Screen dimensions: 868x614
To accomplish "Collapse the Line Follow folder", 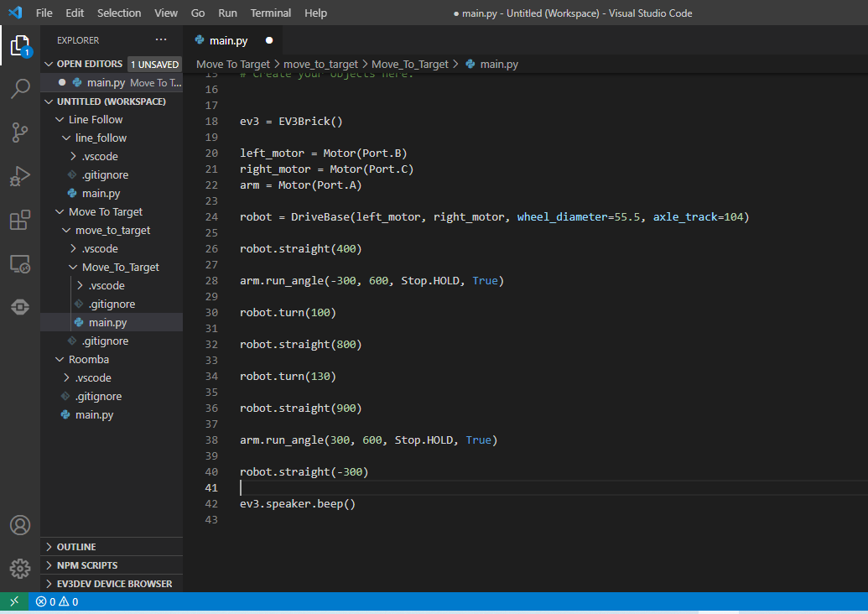I will [60, 120].
